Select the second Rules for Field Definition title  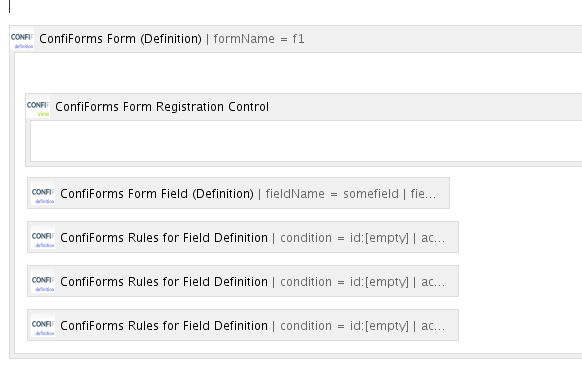pyautogui.click(x=164, y=282)
